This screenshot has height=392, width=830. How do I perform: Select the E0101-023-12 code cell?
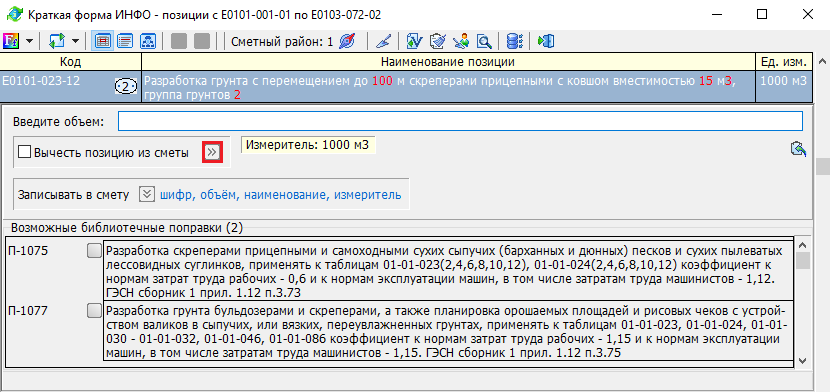[x=70, y=86]
